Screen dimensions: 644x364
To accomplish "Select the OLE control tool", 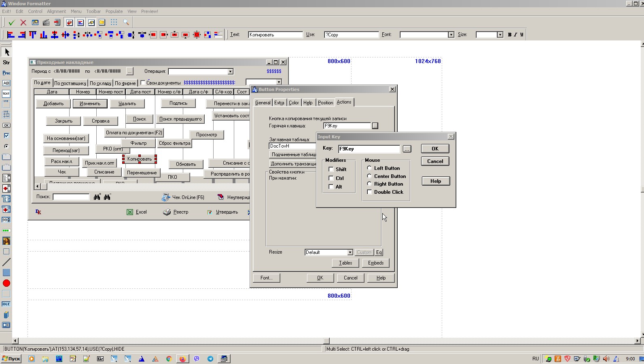I will [x=6, y=304].
